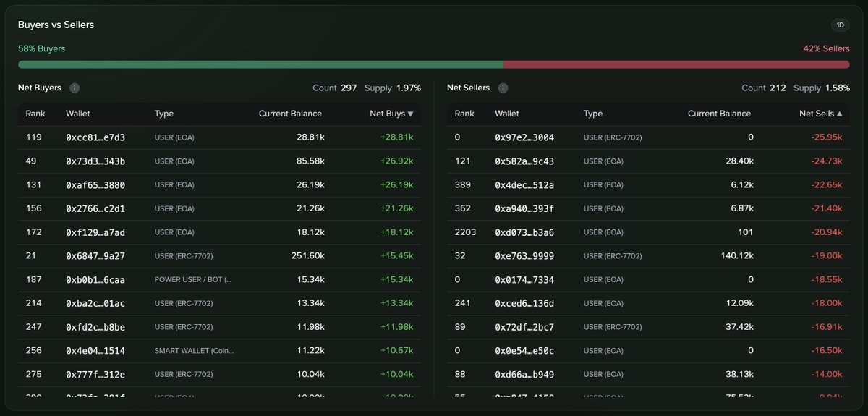Click the buyers Count 297 stat
Image resolution: width=868 pixels, height=416 pixels.
pos(335,88)
